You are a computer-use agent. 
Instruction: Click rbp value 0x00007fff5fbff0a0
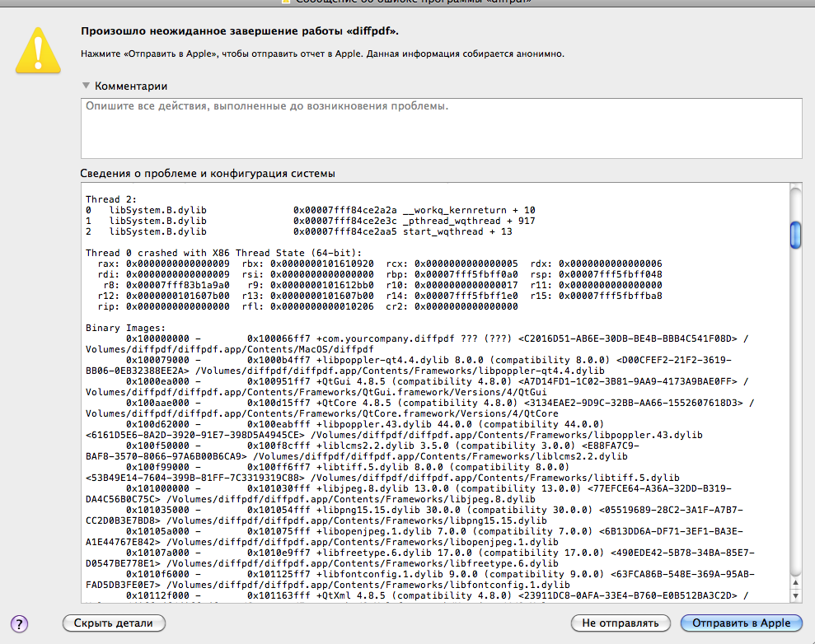466,274
